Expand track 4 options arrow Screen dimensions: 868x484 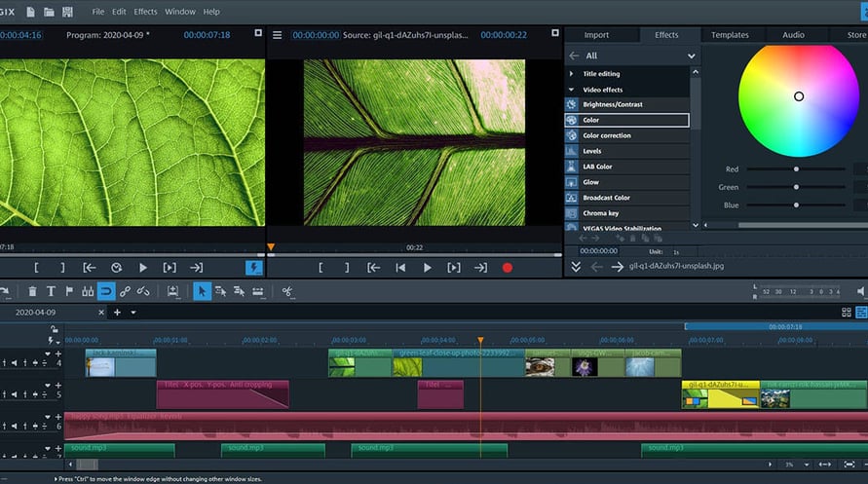(48, 354)
